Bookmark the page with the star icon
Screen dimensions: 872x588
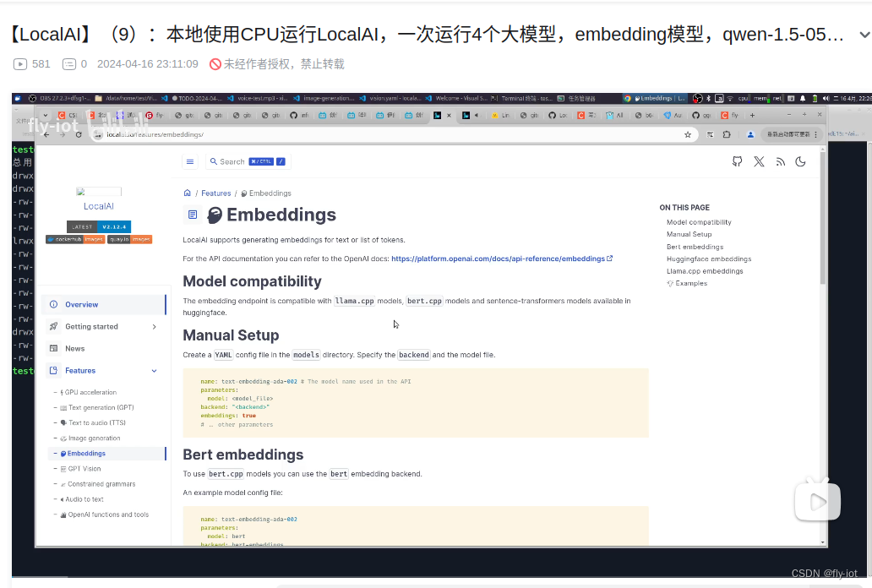688,134
